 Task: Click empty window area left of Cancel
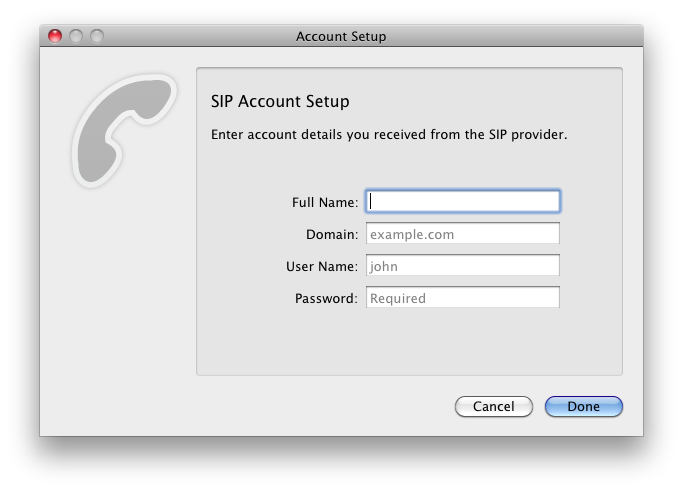(x=300, y=407)
